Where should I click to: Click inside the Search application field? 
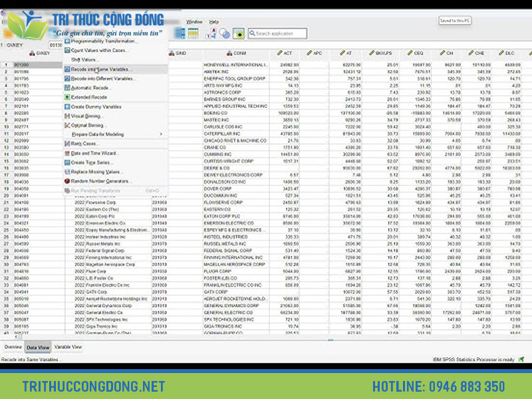(x=277, y=33)
